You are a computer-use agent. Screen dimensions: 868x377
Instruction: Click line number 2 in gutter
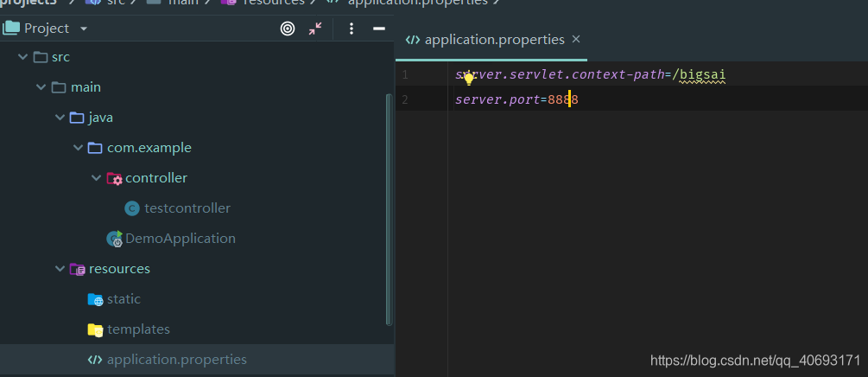405,99
